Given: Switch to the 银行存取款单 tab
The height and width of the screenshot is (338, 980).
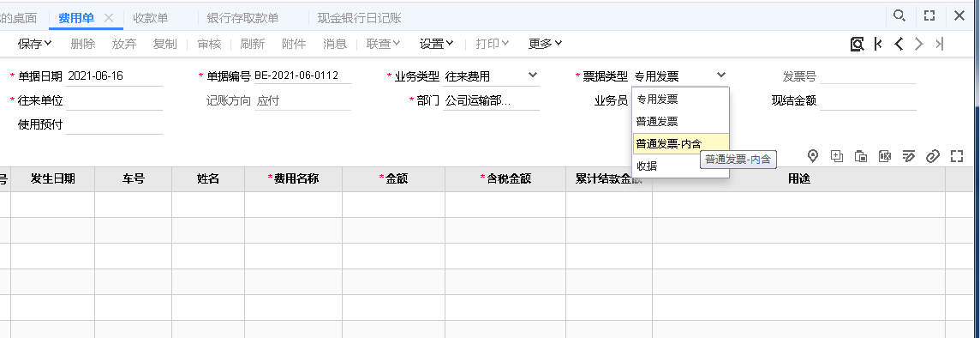Looking at the screenshot, I should [242, 18].
